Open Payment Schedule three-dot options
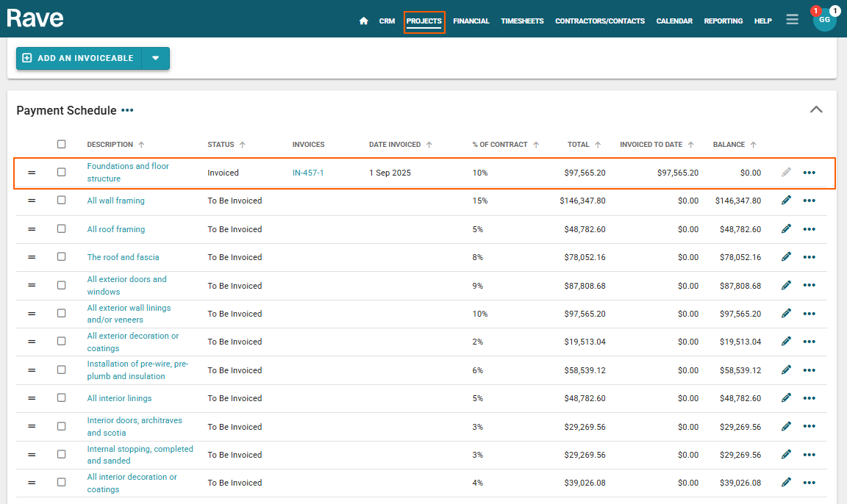 (x=127, y=110)
